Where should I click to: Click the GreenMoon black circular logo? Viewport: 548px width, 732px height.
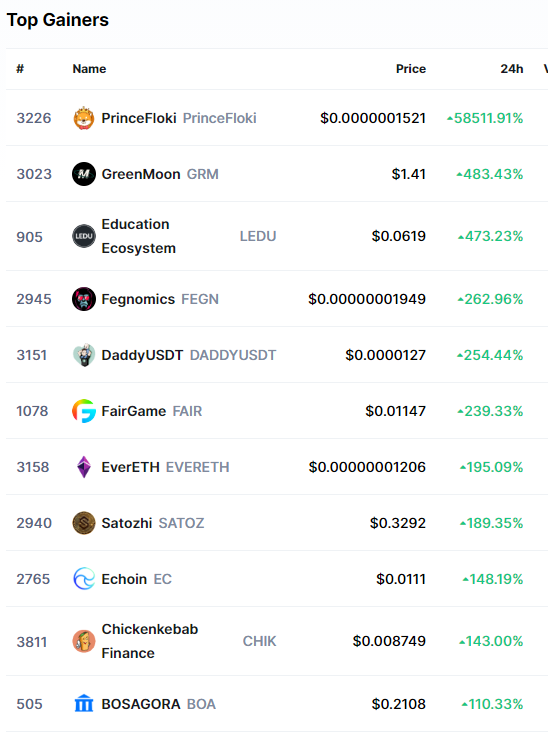pyautogui.click(x=84, y=174)
